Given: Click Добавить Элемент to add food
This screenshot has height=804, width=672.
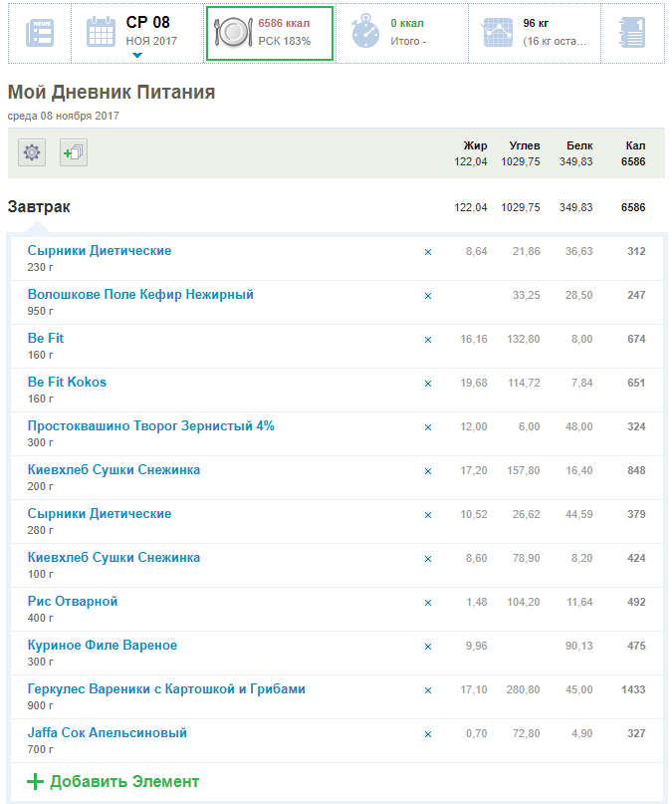Looking at the screenshot, I should (x=112, y=782).
